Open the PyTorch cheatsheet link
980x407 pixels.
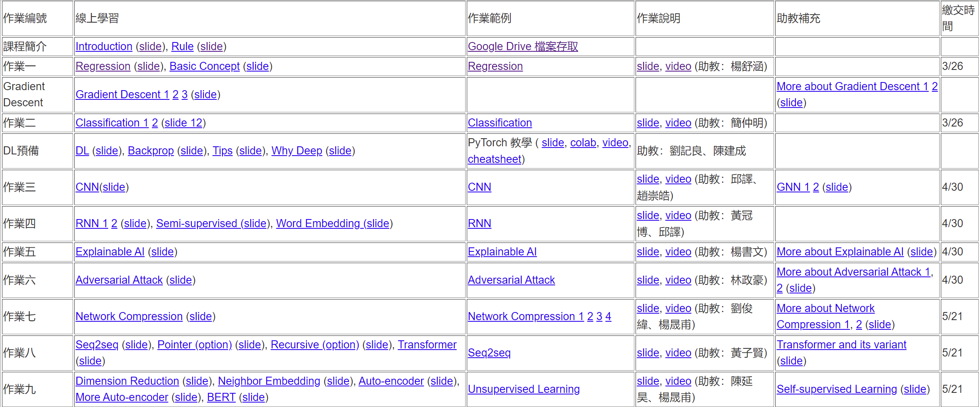[495, 159]
